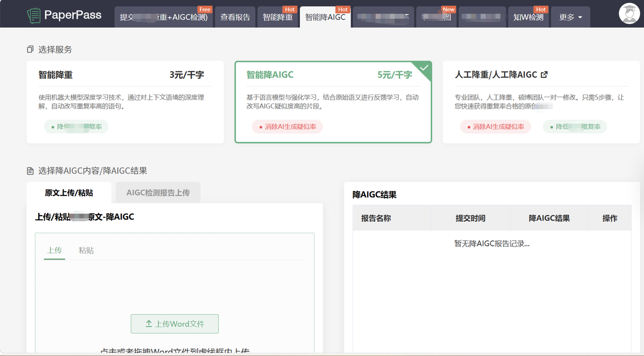Screen dimensions: 644x356
Task: Choose the 智能降重 3元/千字 service card
Action: coord(125,102)
